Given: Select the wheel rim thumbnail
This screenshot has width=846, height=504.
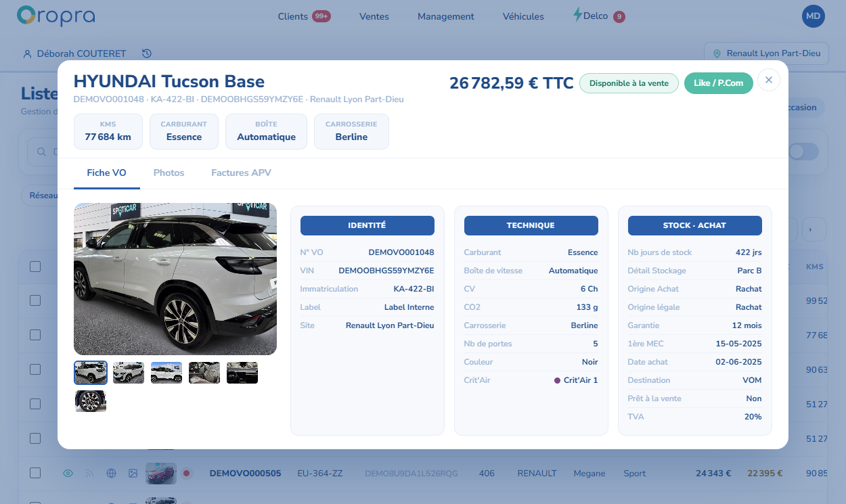Looking at the screenshot, I should click(x=91, y=401).
